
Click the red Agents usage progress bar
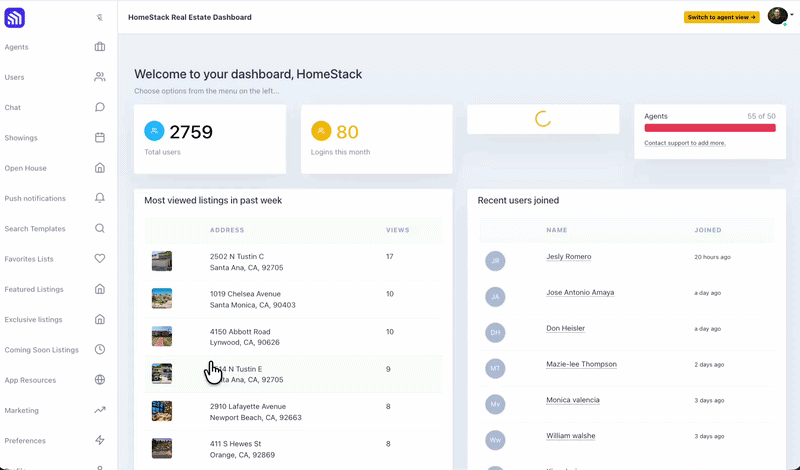710,128
